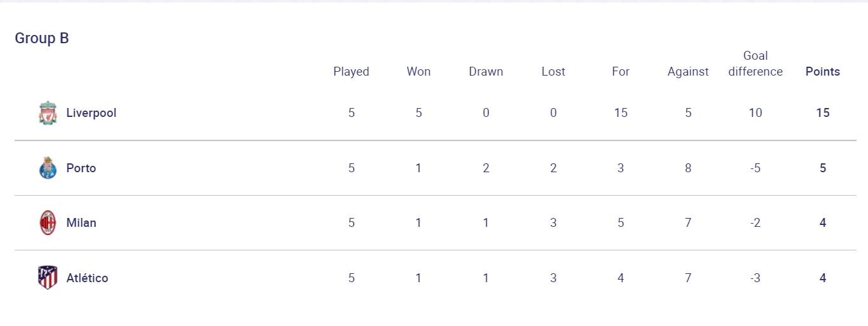Click the Milan club crest icon
The image size is (868, 326).
click(48, 223)
